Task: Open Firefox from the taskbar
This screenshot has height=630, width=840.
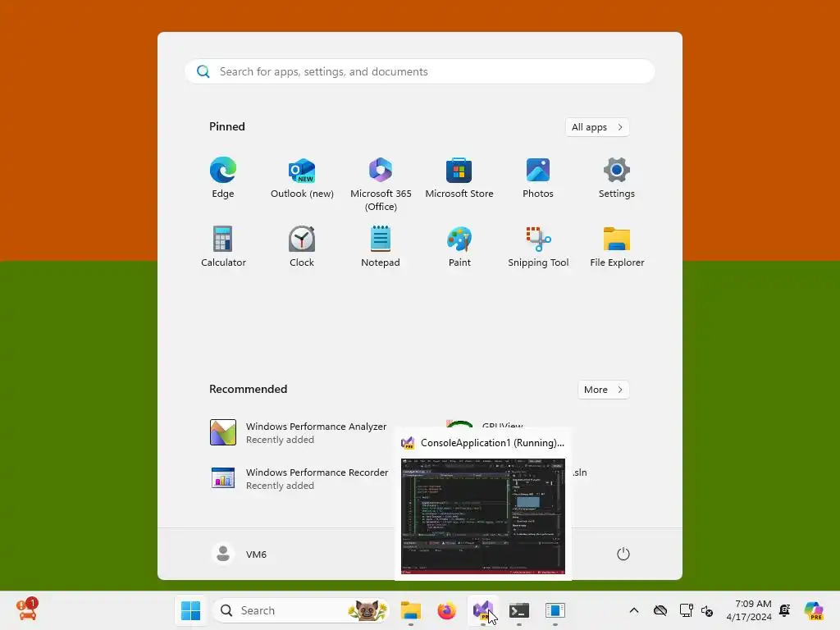Action: (x=447, y=610)
